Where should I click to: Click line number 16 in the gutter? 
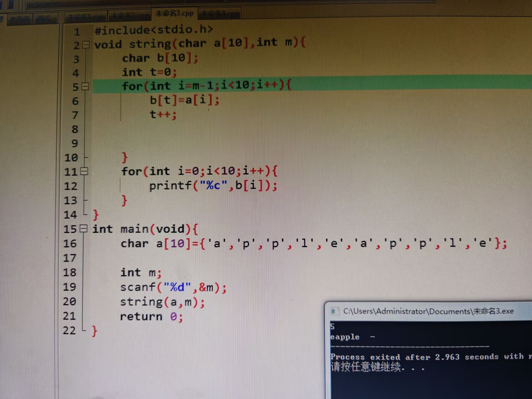click(70, 244)
